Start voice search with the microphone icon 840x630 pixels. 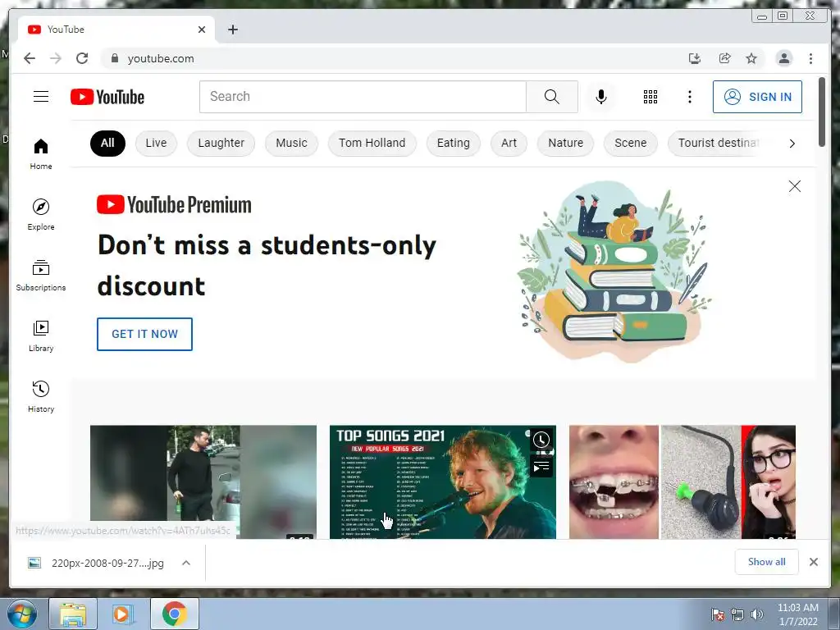pos(601,97)
